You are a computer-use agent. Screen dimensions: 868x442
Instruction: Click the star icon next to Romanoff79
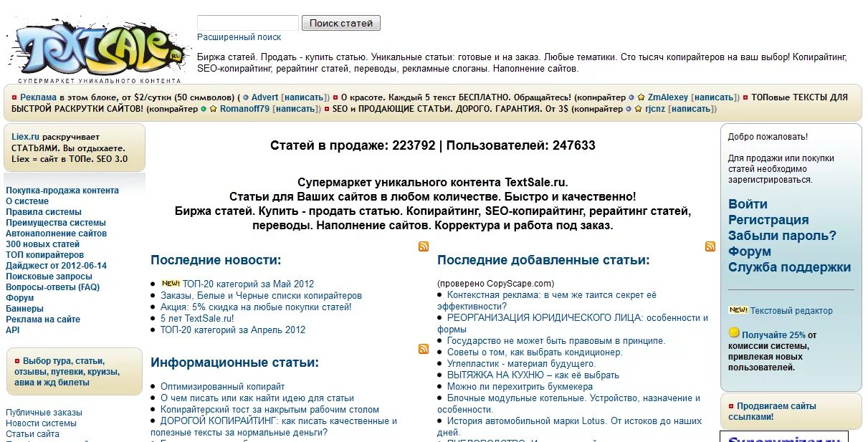[214, 109]
